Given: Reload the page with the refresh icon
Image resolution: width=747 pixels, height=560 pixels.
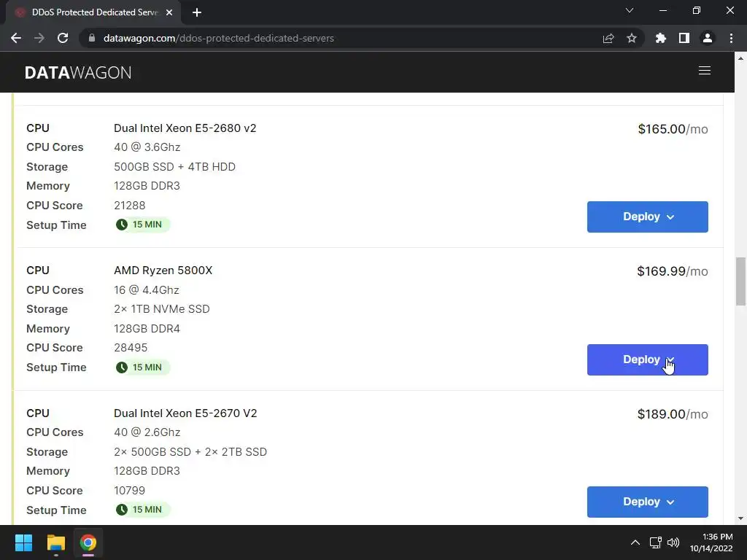Looking at the screenshot, I should point(63,38).
